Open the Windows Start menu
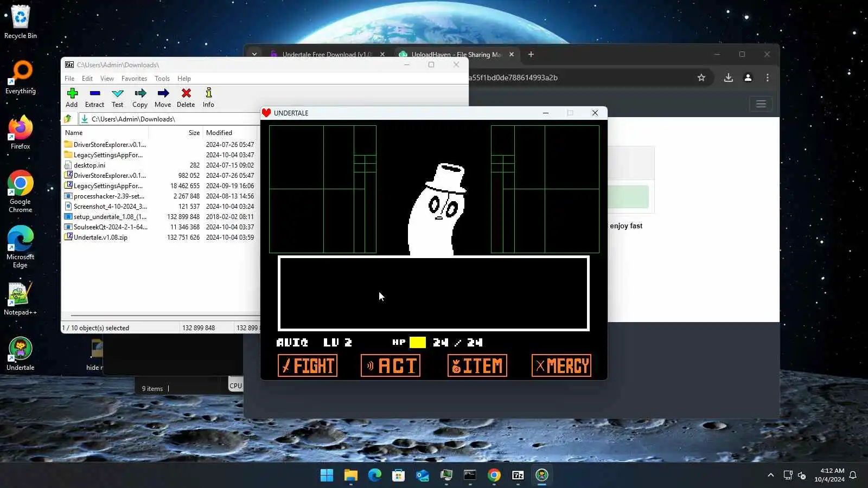This screenshot has width=868, height=488. [x=327, y=476]
